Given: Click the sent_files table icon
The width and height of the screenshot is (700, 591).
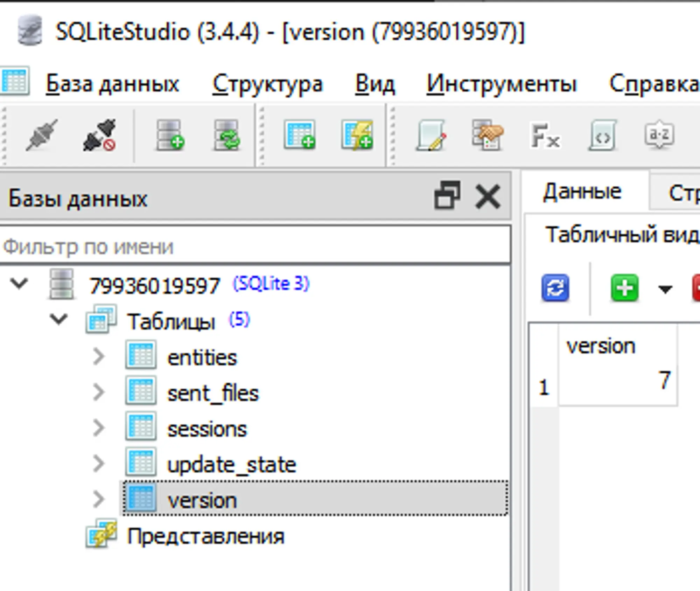Looking at the screenshot, I should tap(141, 390).
